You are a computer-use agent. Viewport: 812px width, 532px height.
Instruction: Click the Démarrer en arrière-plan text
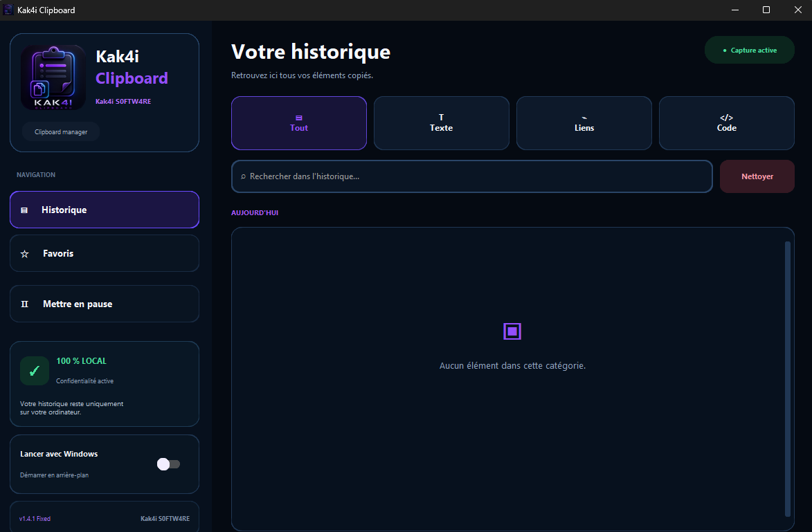[x=55, y=475]
